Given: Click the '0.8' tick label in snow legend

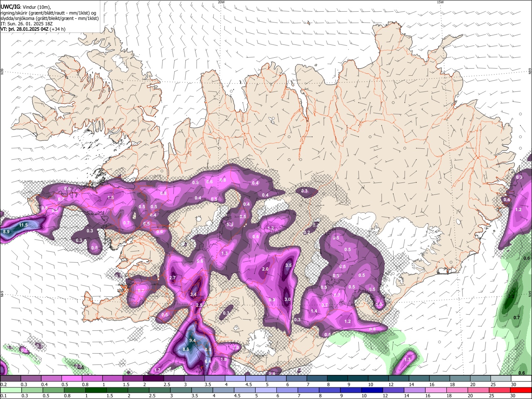Looking at the screenshot, I should click(85, 384).
